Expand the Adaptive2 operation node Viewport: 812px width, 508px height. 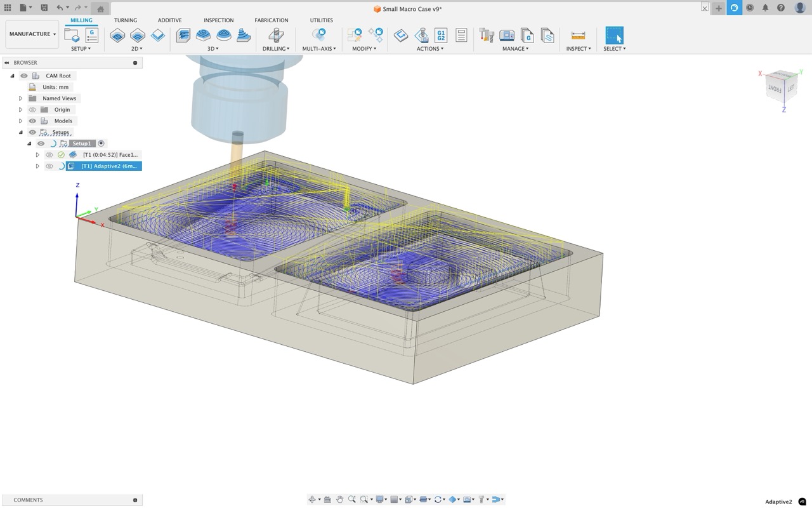coord(37,166)
